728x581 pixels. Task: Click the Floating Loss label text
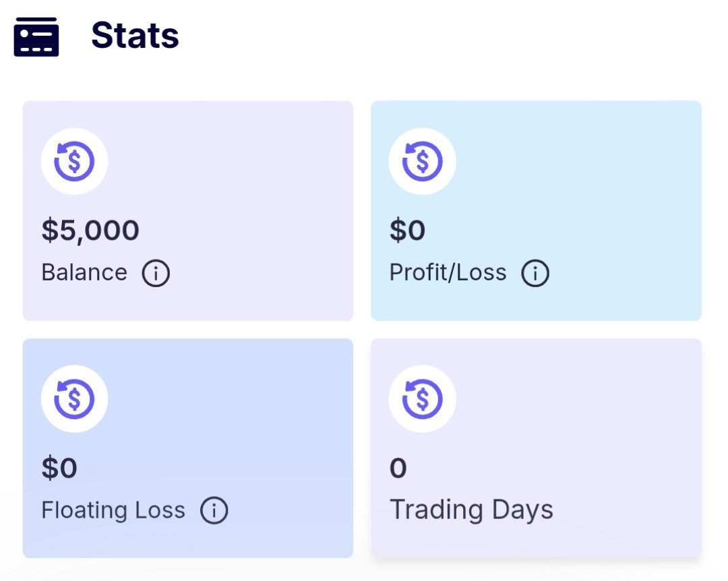coord(113,510)
